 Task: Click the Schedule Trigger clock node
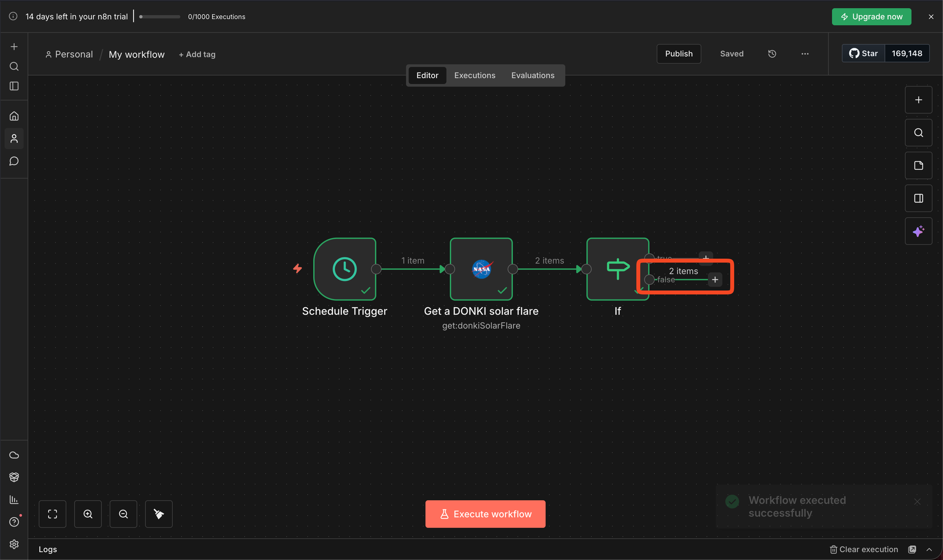tap(344, 269)
